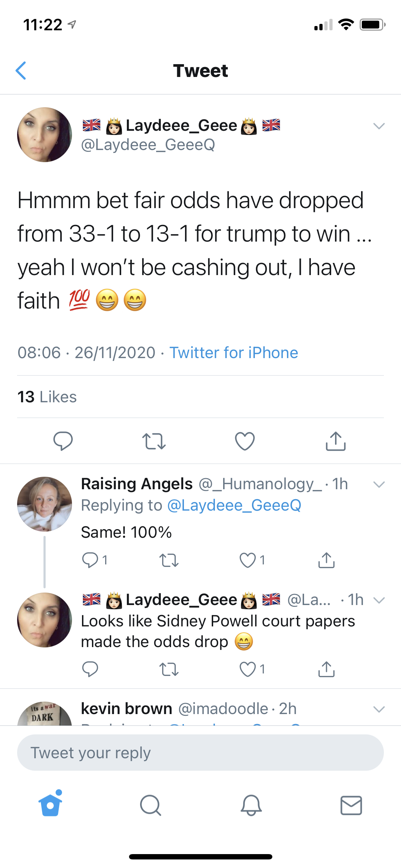Reply to the main Laydeee_Geee tweet
The image size is (401, 868).
pyautogui.click(x=63, y=441)
